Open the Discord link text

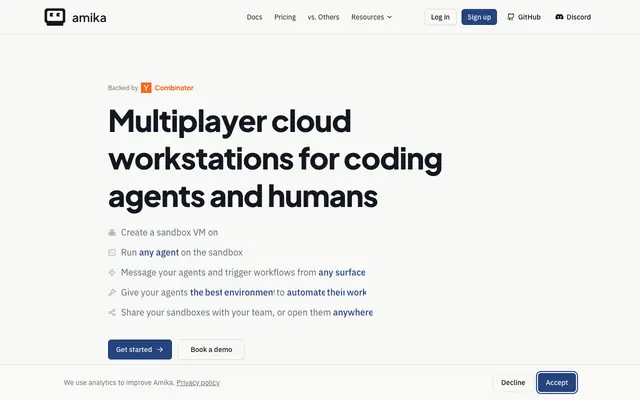[x=579, y=17]
